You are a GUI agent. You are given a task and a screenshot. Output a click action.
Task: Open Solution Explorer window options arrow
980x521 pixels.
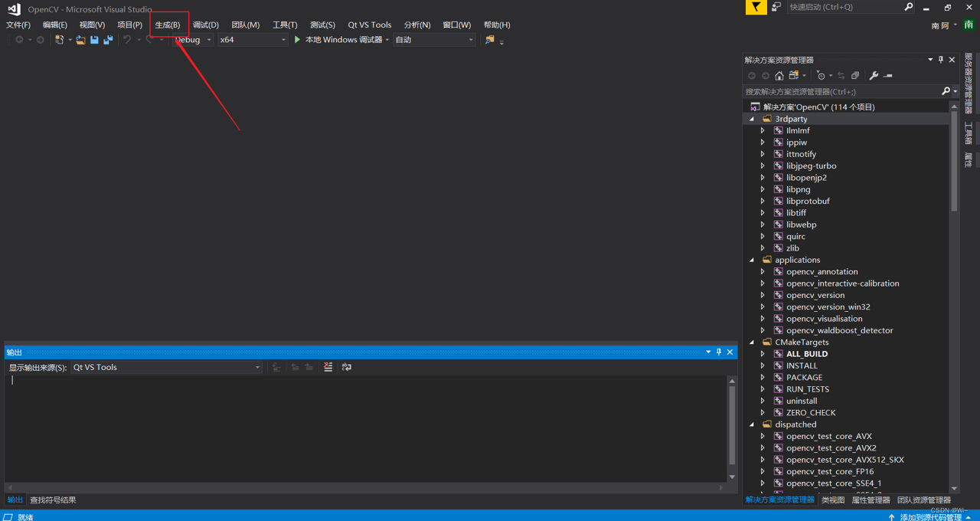[930, 60]
